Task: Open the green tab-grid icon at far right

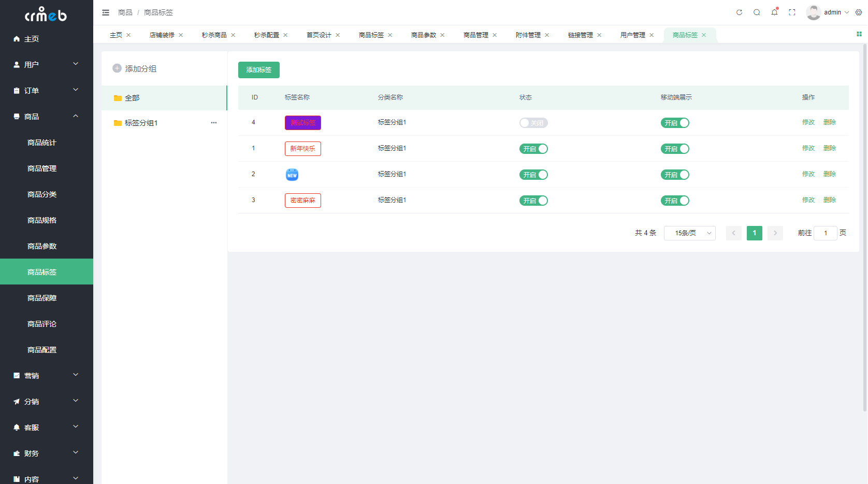Action: pos(859,34)
